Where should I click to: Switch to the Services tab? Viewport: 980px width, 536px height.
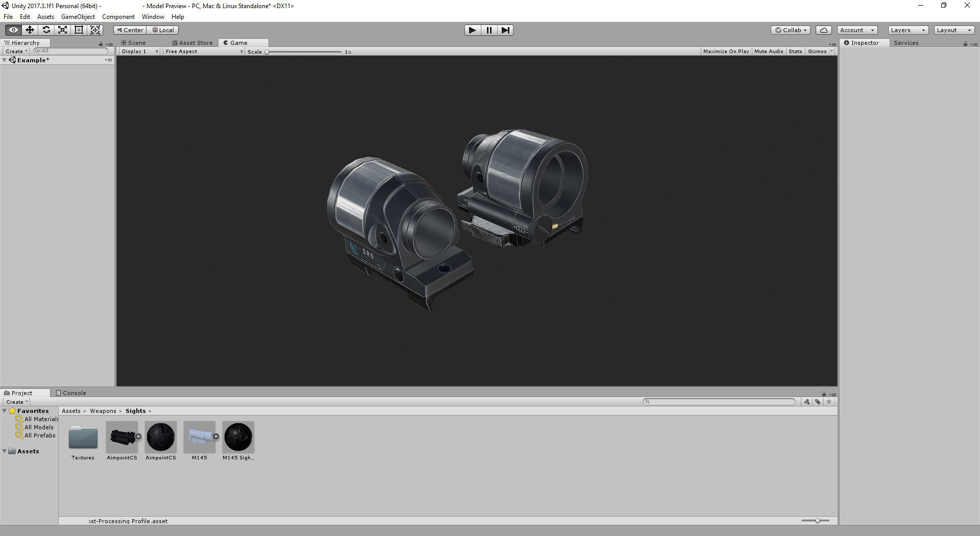(x=906, y=43)
